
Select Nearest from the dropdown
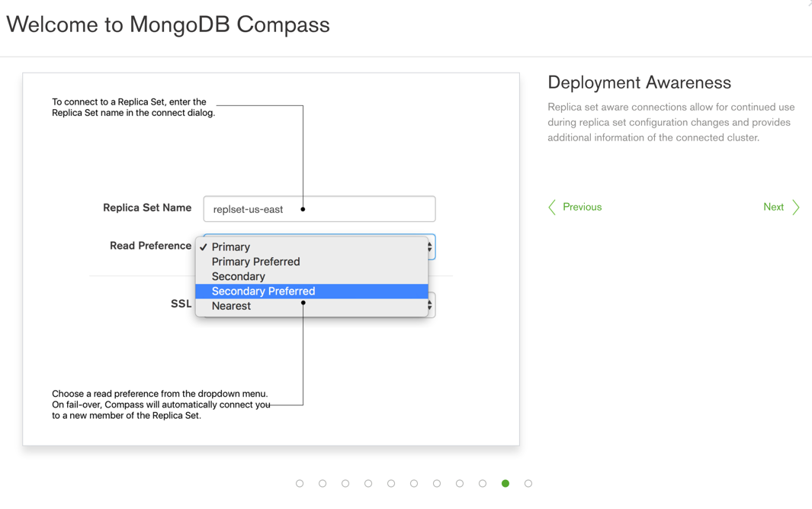(x=230, y=306)
